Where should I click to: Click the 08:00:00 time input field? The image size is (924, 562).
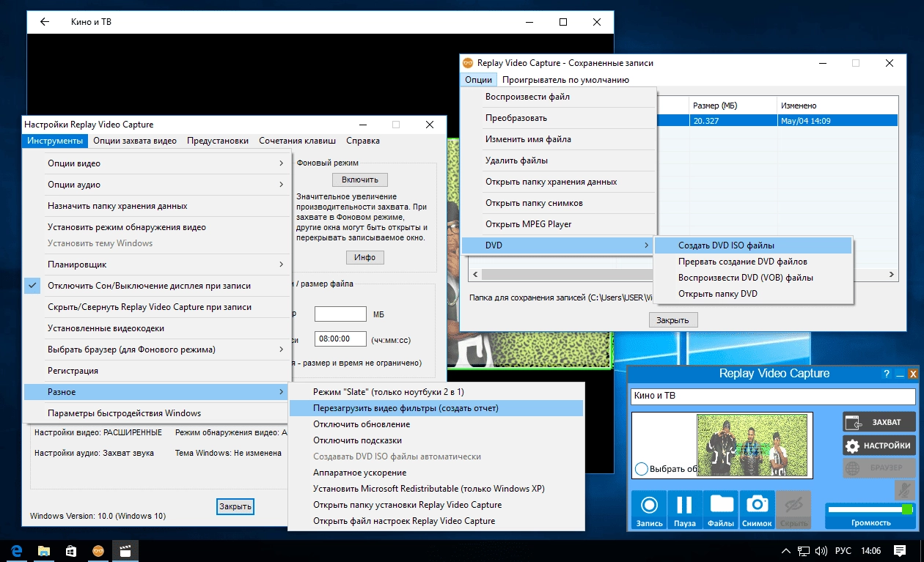click(x=340, y=339)
